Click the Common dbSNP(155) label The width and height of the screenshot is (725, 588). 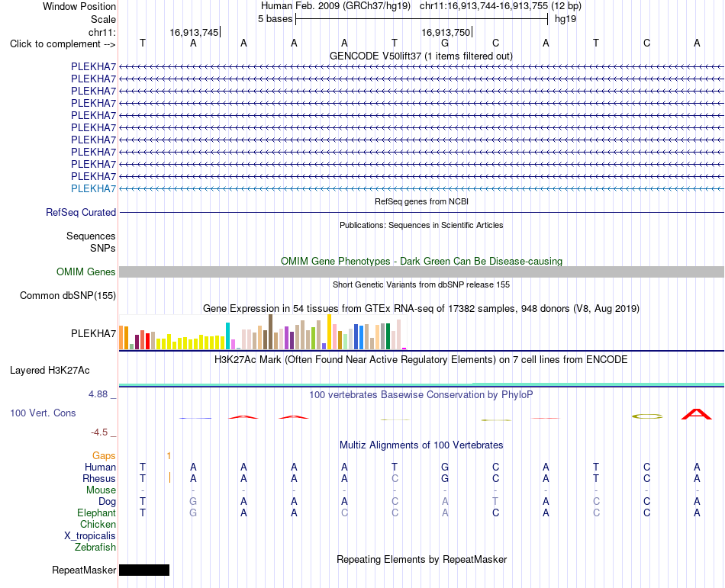pos(68,296)
